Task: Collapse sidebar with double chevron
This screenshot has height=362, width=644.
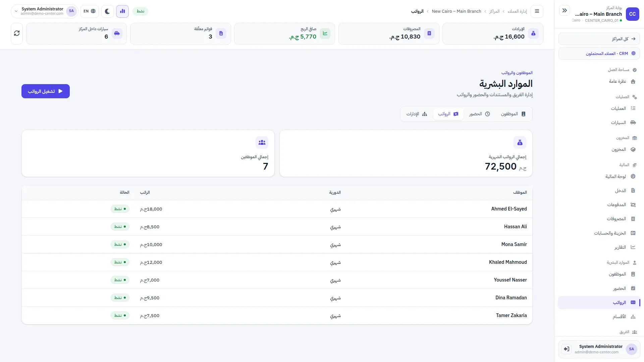Action: [565, 10]
